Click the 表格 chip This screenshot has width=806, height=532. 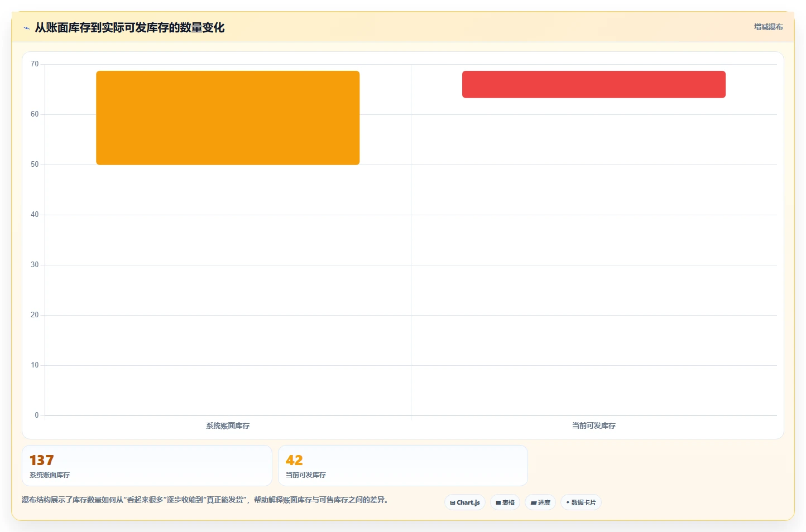tap(505, 502)
